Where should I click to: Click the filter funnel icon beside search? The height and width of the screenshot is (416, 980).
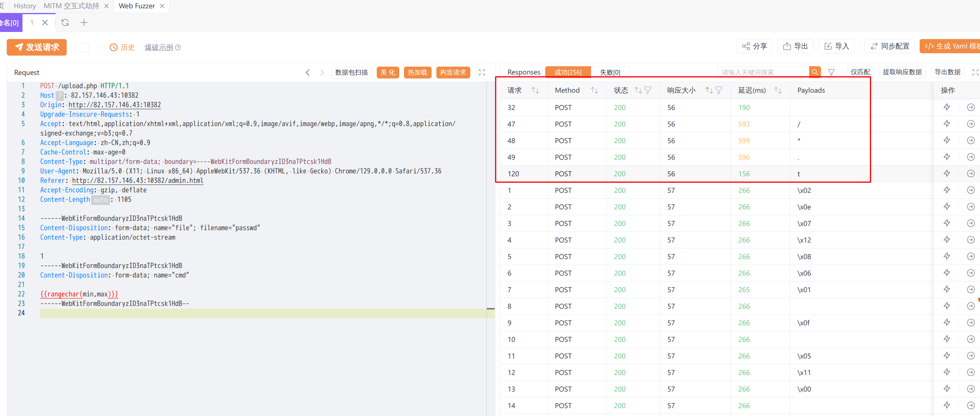coord(831,72)
